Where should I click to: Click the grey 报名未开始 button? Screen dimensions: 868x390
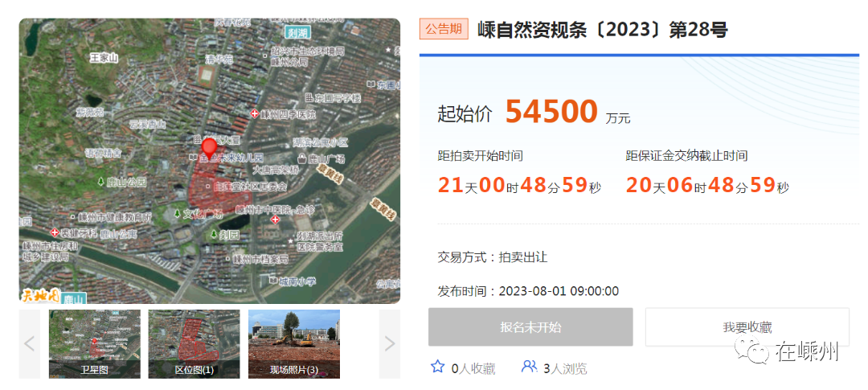[x=530, y=327]
